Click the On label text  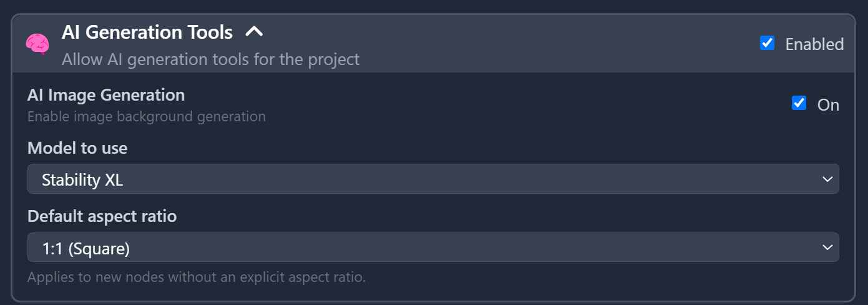click(828, 105)
